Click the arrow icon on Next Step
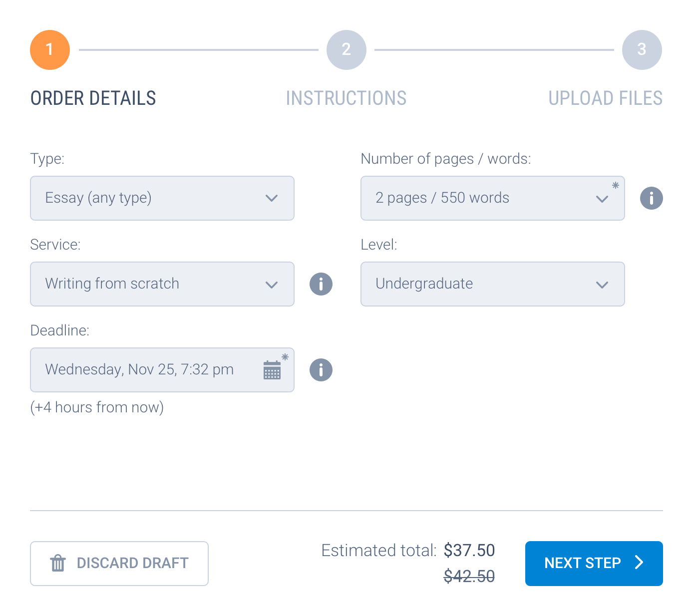 pyautogui.click(x=639, y=563)
